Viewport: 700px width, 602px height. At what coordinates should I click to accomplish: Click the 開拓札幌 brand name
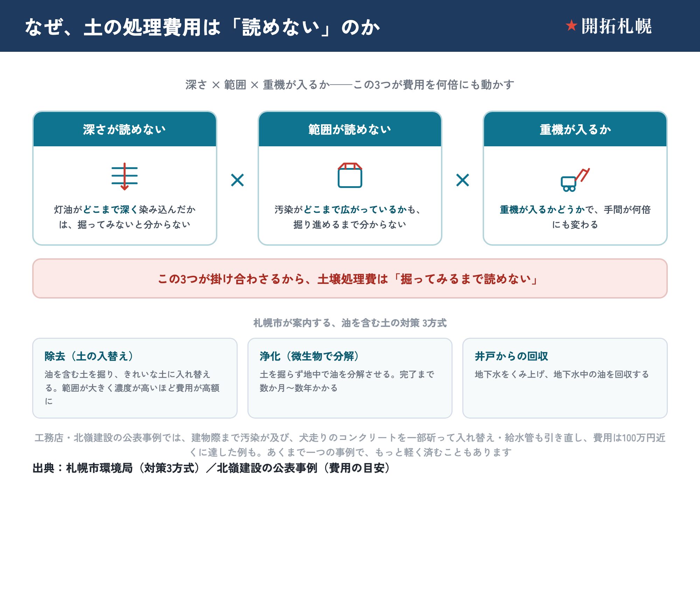617,26
